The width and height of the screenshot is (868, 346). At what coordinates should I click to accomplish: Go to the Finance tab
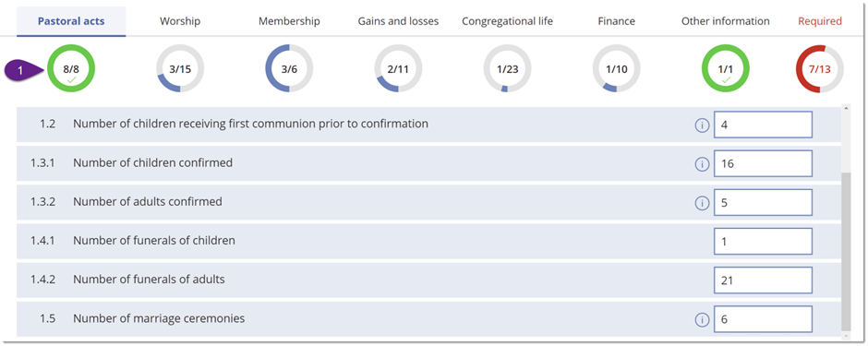616,21
